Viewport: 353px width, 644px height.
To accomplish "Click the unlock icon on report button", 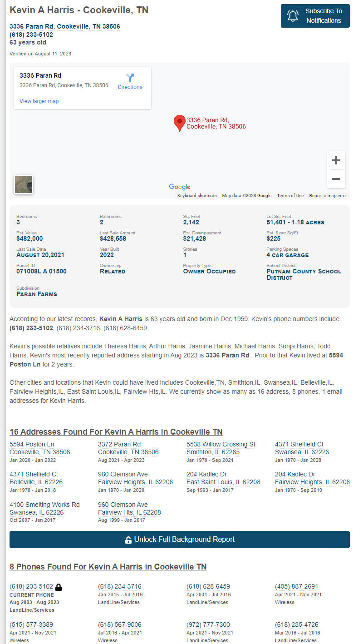I will (x=128, y=540).
